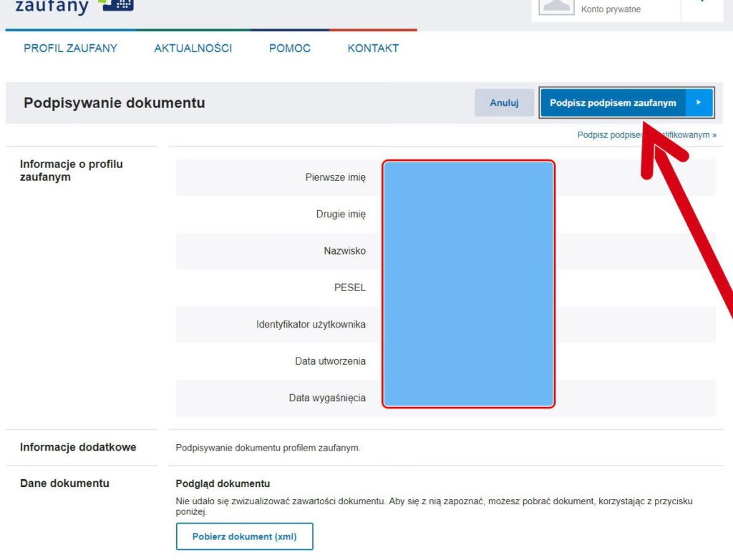
Task: Select the PESEL field label
Action: [349, 288]
